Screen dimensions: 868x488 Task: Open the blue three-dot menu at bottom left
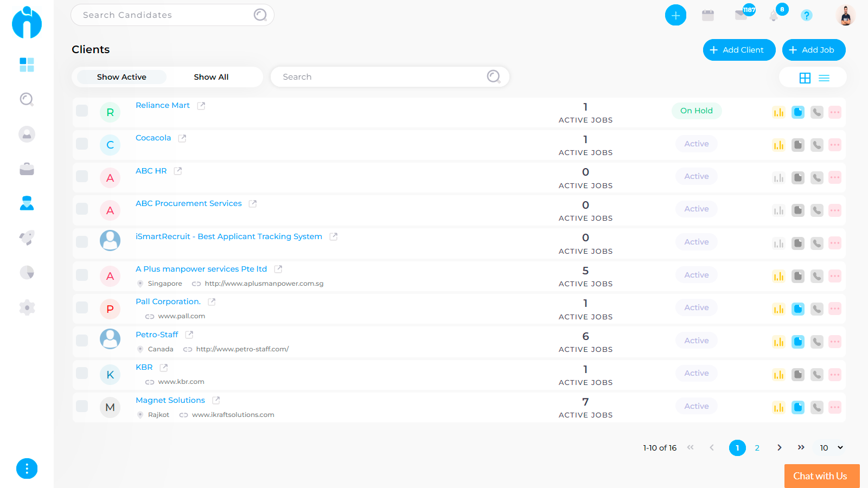pos(27,468)
